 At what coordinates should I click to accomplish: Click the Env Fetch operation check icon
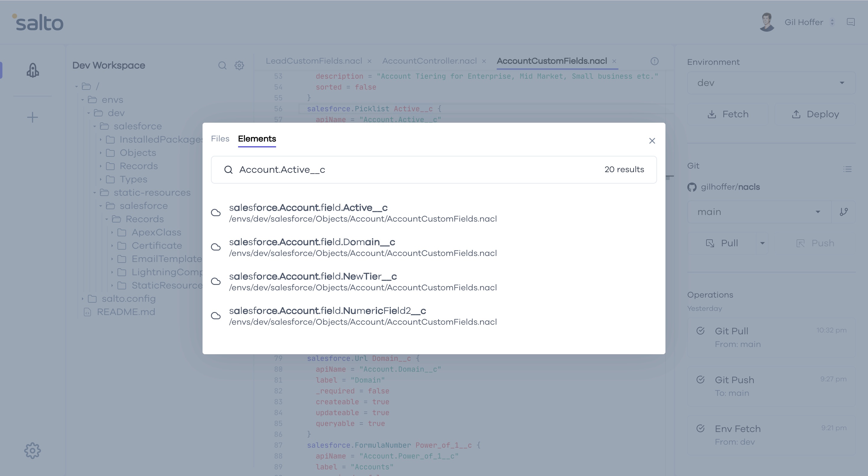pos(700,428)
